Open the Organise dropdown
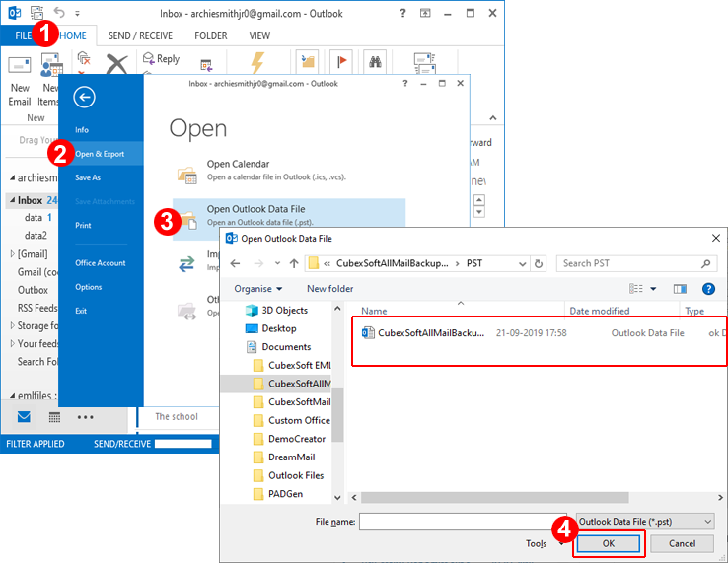The width and height of the screenshot is (728, 563). pyautogui.click(x=258, y=289)
